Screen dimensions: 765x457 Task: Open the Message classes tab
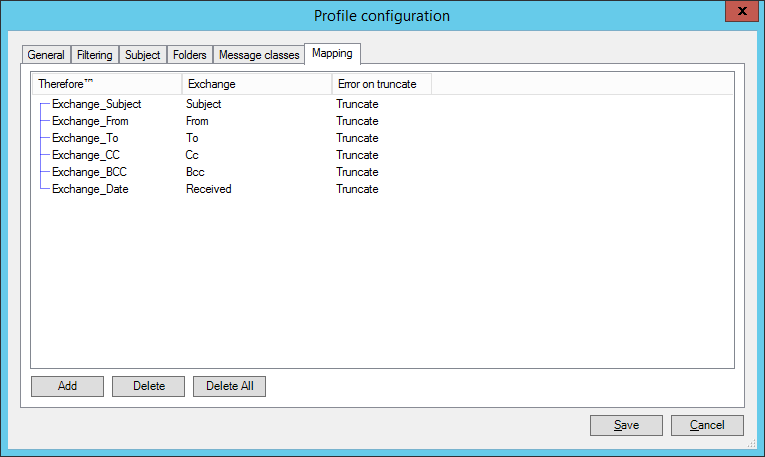coord(259,55)
